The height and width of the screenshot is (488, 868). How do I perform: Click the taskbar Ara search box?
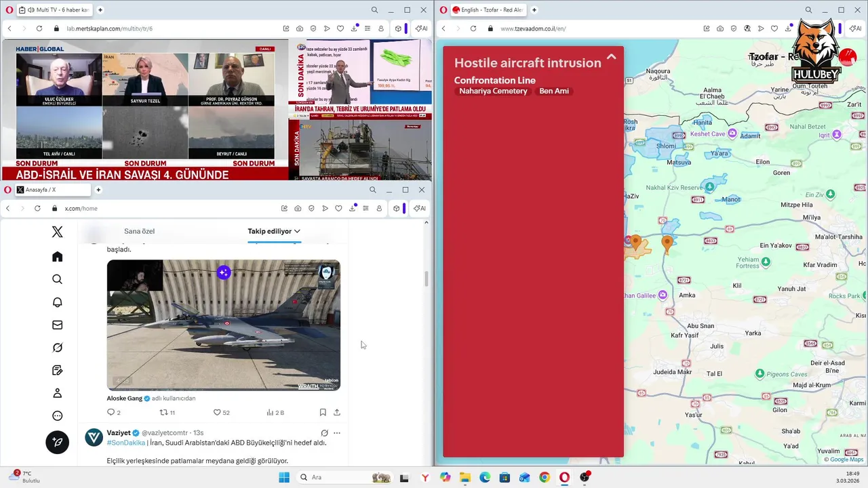click(346, 477)
